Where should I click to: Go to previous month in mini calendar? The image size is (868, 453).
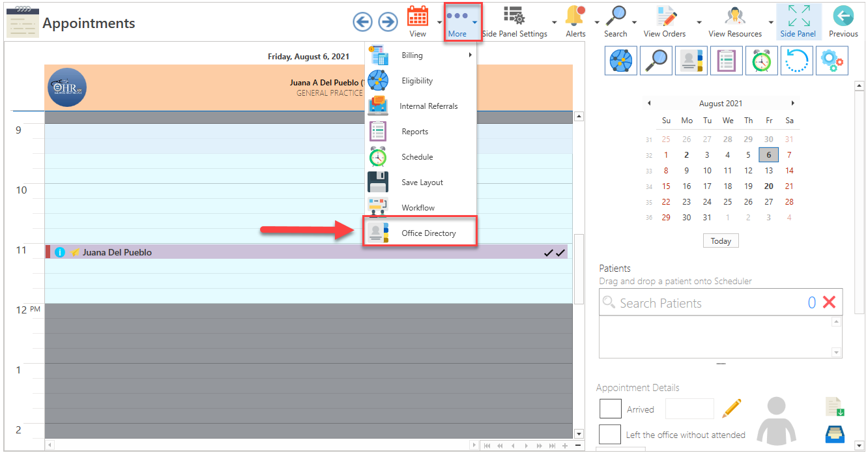click(649, 104)
